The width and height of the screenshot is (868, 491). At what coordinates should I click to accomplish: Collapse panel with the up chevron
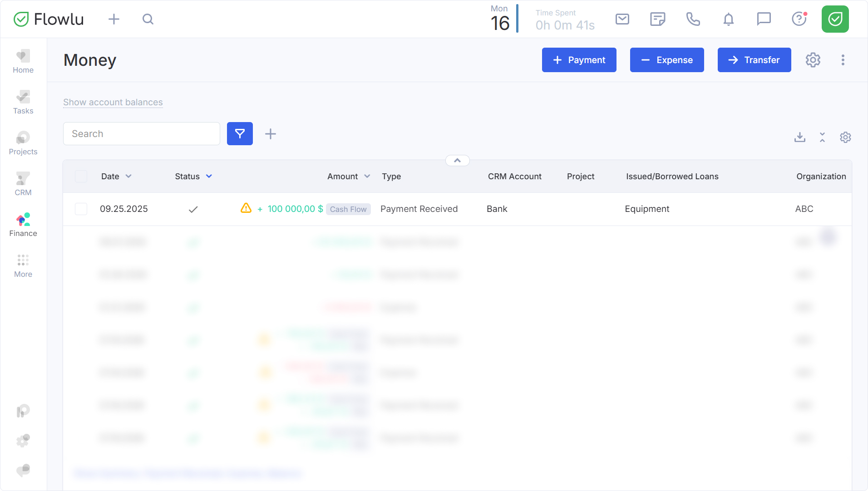(457, 161)
